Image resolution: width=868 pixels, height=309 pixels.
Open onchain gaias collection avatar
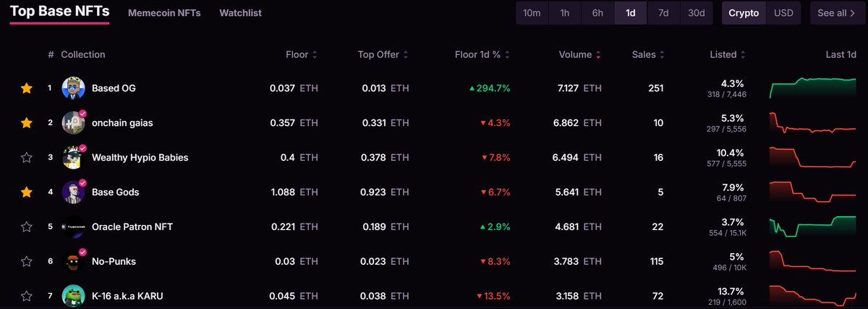tap(74, 123)
